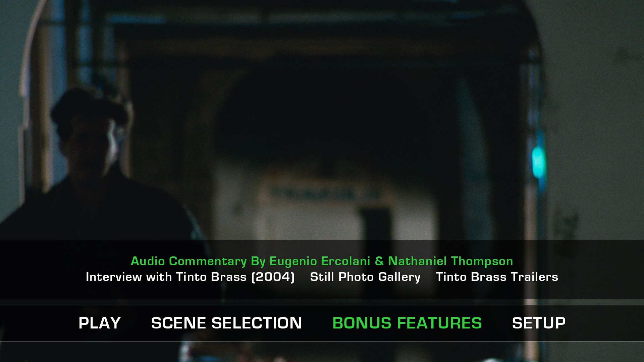
Task: Open Interview with Tinto Brass (2004)
Action: click(190, 277)
